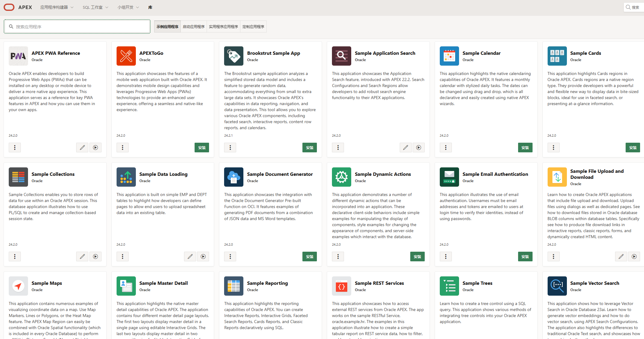Image resolution: width=644 pixels, height=339 pixels.
Task: Click the Sample Reporting app icon
Action: [234, 286]
